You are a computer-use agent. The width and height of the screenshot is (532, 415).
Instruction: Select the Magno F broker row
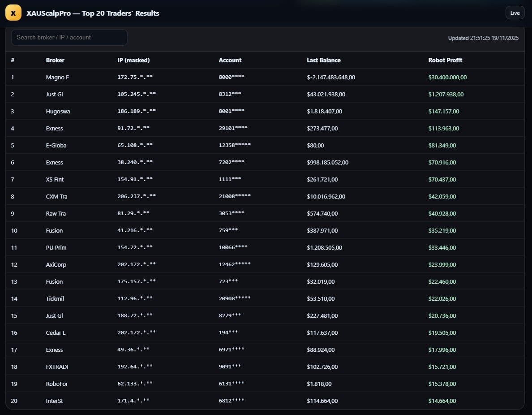(57, 78)
